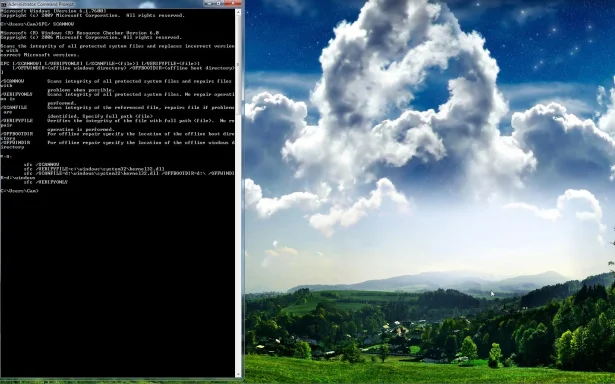Click the 'Microsoft Windows [Version 6.1.7600]' line

53,11
